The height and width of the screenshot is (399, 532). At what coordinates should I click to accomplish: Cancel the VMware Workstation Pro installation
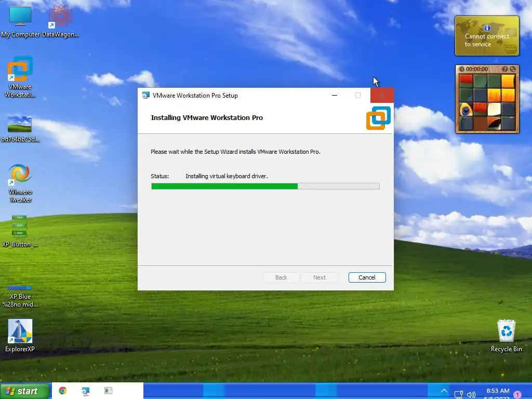pyautogui.click(x=367, y=277)
